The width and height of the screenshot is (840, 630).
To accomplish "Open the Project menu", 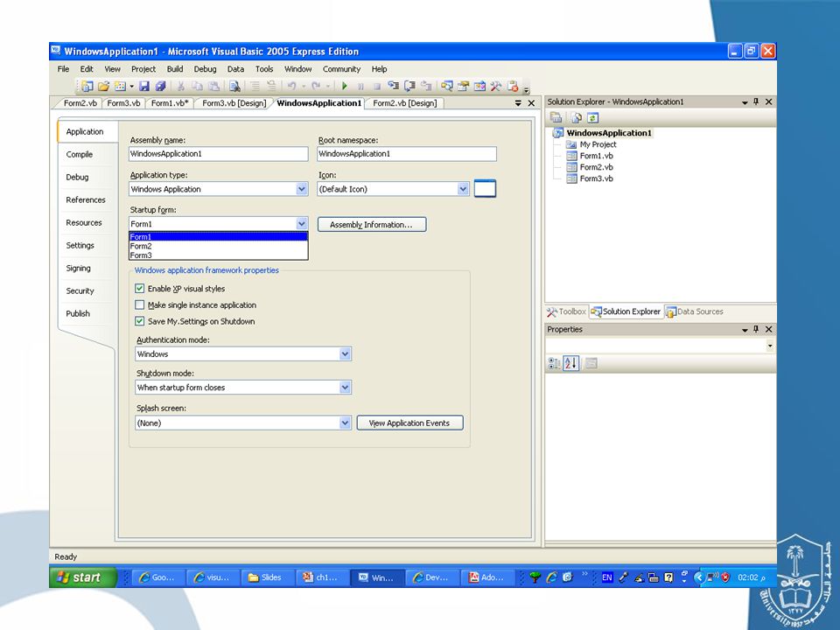I will pos(143,69).
